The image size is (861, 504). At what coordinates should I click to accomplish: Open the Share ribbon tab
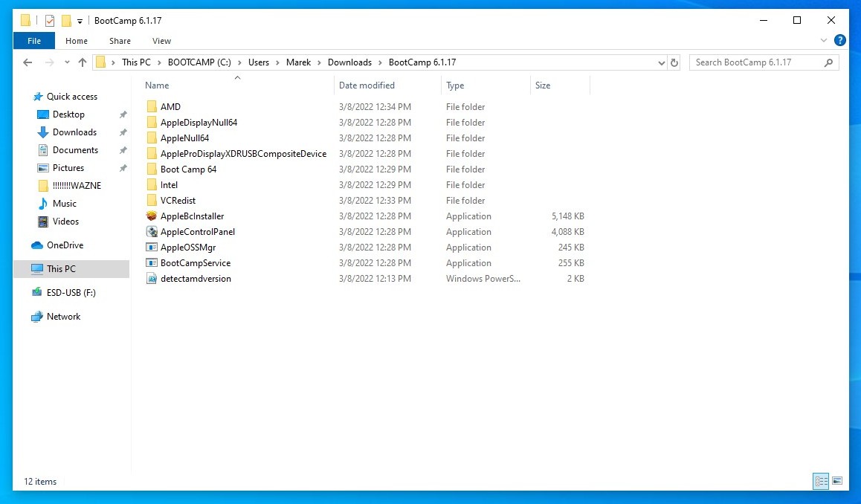(x=120, y=41)
